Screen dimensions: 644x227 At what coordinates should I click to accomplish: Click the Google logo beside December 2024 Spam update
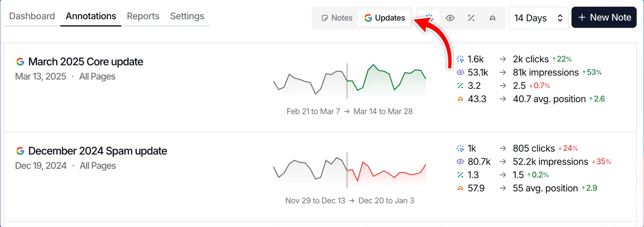tap(20, 151)
